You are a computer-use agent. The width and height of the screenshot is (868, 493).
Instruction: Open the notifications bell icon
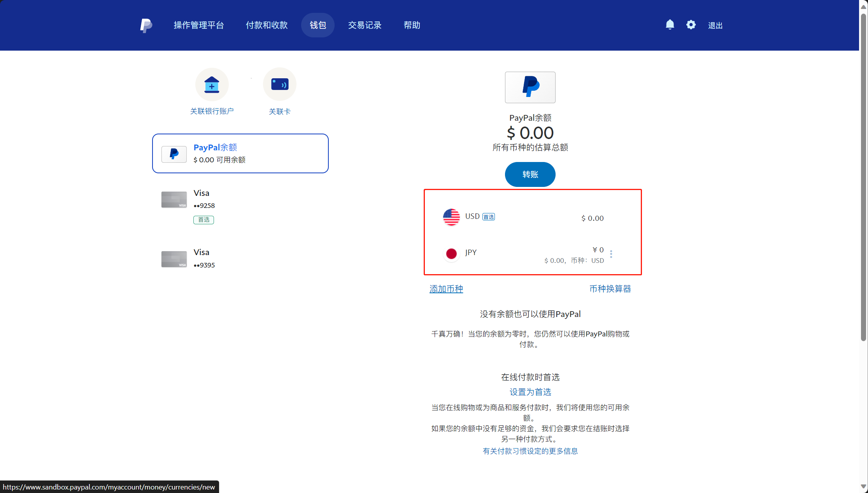click(670, 25)
